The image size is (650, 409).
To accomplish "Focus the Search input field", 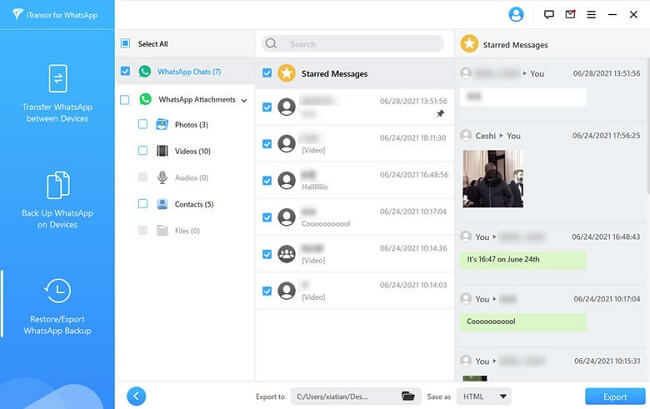I will [x=352, y=44].
